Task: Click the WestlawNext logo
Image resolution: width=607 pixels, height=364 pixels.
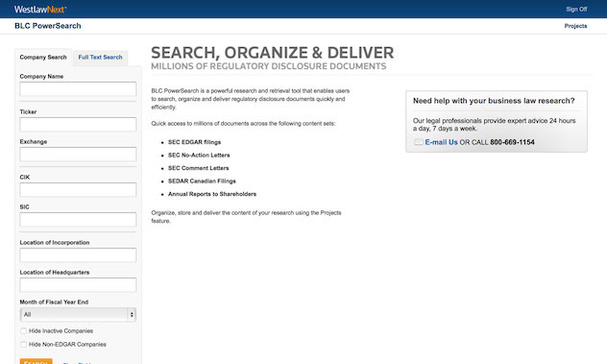Action: pyautogui.click(x=40, y=10)
